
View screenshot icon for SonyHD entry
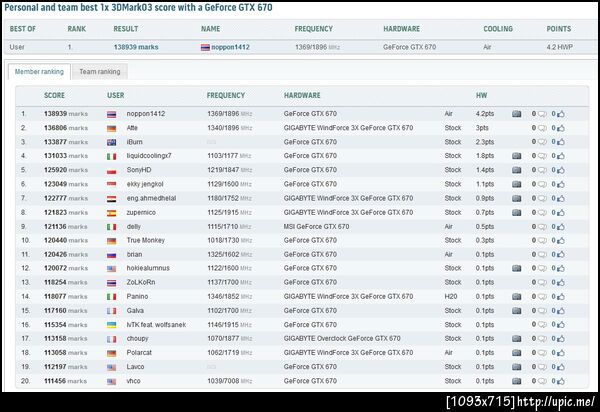(516, 170)
